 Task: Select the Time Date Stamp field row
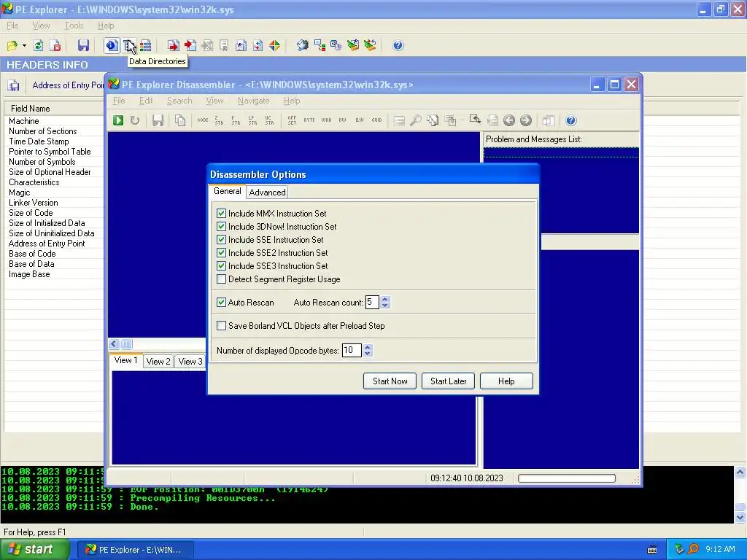tap(54, 141)
